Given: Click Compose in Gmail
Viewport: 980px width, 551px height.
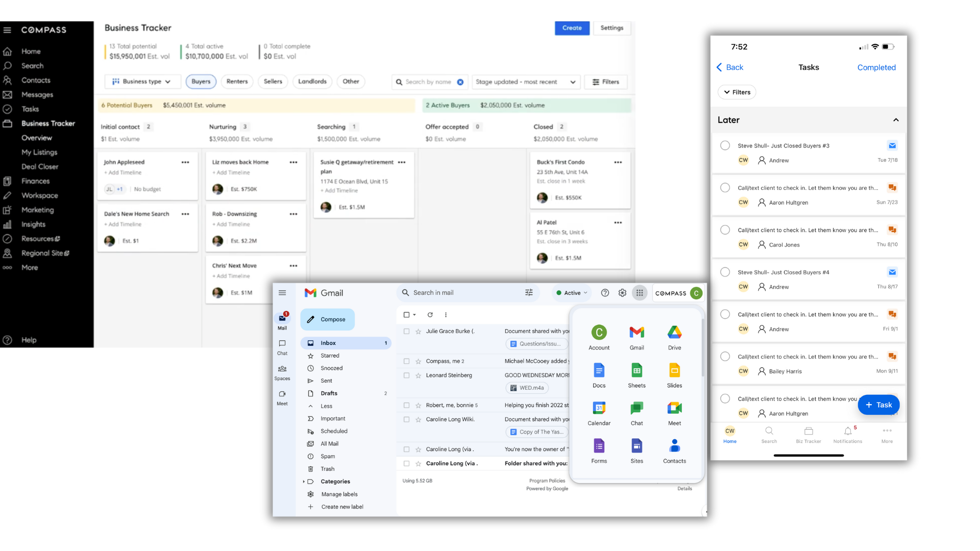Looking at the screenshot, I should tap(327, 319).
